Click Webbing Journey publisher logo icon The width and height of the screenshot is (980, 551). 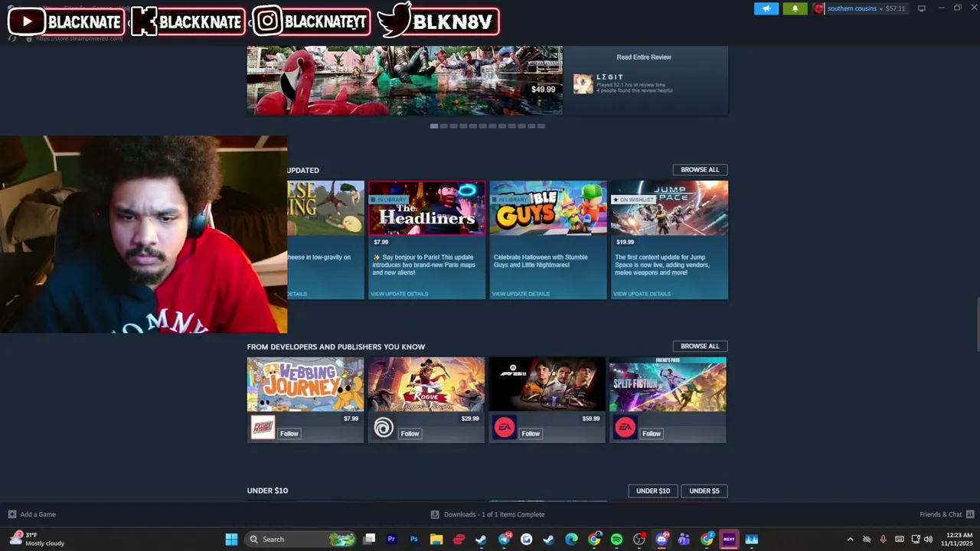[262, 429]
